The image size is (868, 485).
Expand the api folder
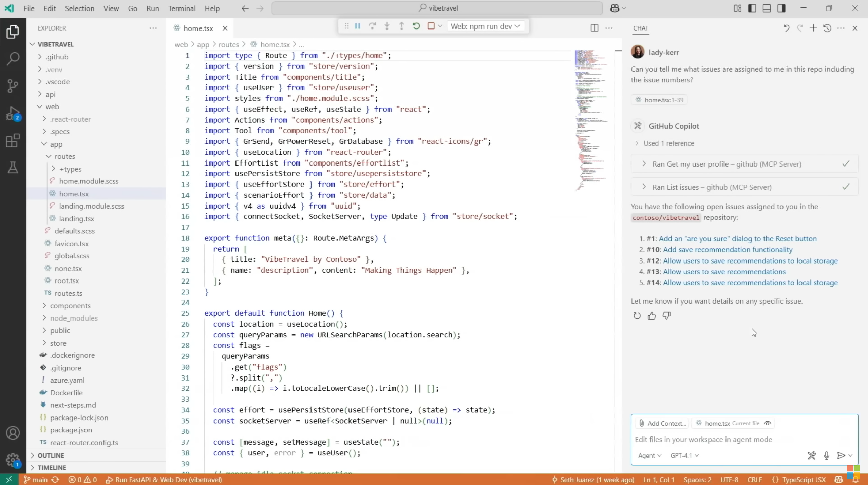96,94
